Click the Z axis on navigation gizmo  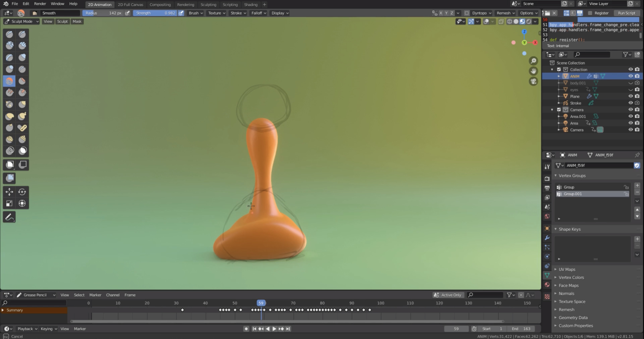click(x=524, y=32)
